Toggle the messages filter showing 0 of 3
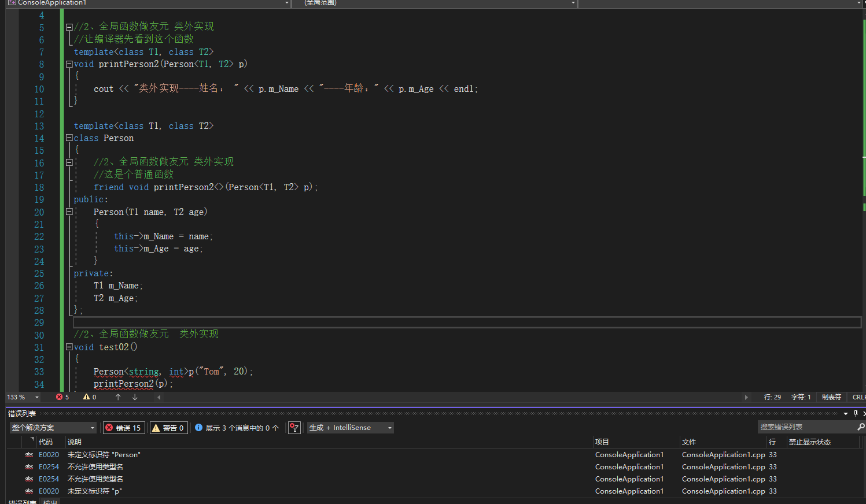866x504 pixels. click(237, 428)
